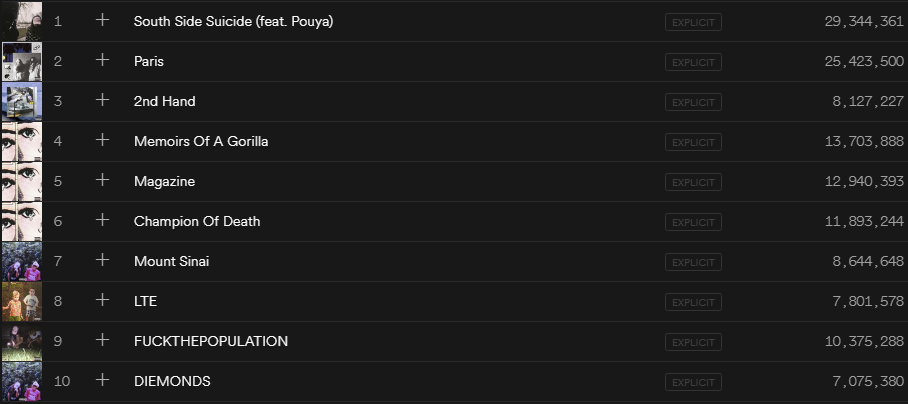908x404 pixels.
Task: Click the Memoirs Of A Gorilla title
Action: pyautogui.click(x=201, y=141)
